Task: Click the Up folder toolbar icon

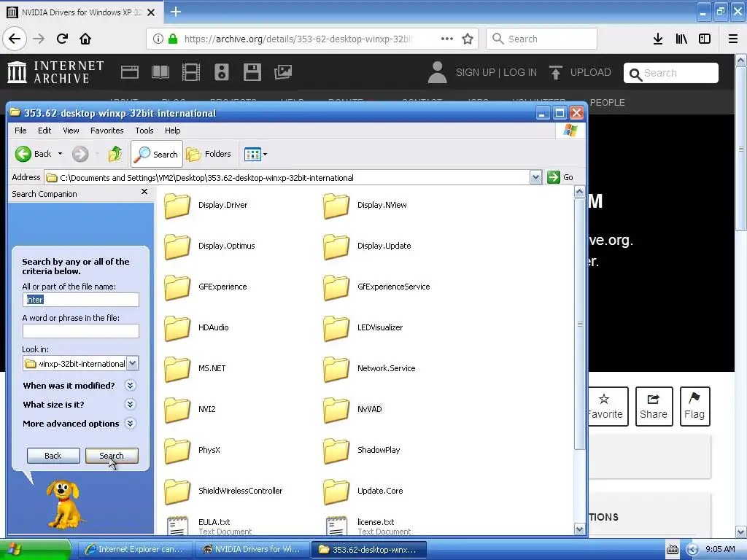Action: (115, 154)
